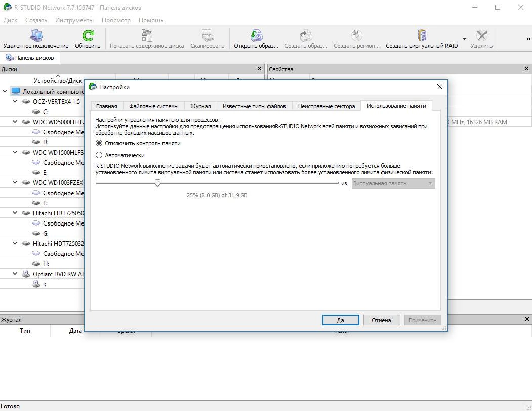Click the Scan (Сканировать) toolbar icon
Image resolution: width=532 pixels, height=411 pixels.
pos(207,35)
